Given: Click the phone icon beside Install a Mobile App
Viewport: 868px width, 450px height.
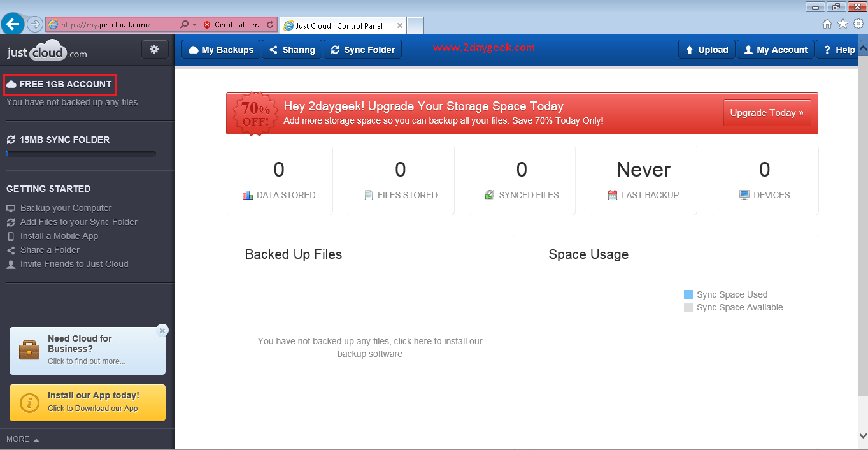Looking at the screenshot, I should [x=11, y=236].
